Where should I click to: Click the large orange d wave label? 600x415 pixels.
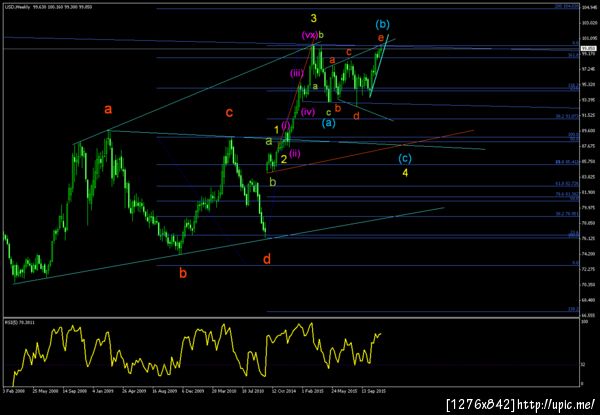(267, 259)
